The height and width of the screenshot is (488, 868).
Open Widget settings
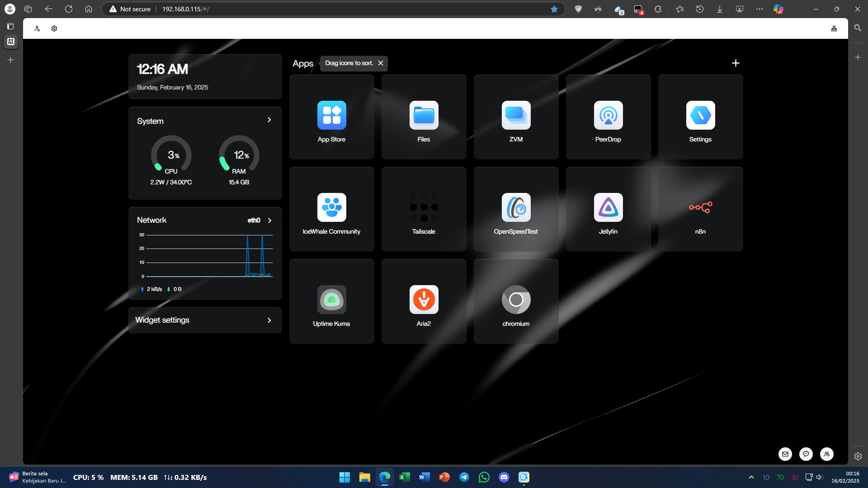point(205,320)
